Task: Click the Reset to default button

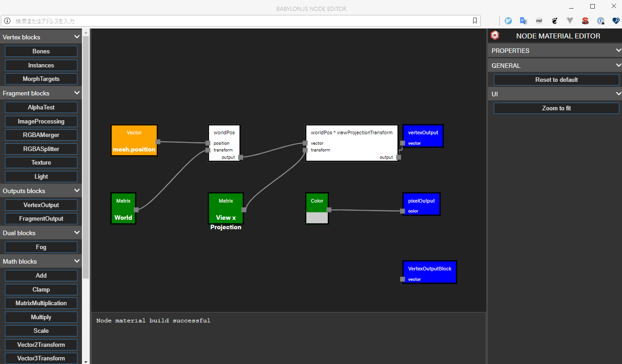Action: pyautogui.click(x=556, y=80)
